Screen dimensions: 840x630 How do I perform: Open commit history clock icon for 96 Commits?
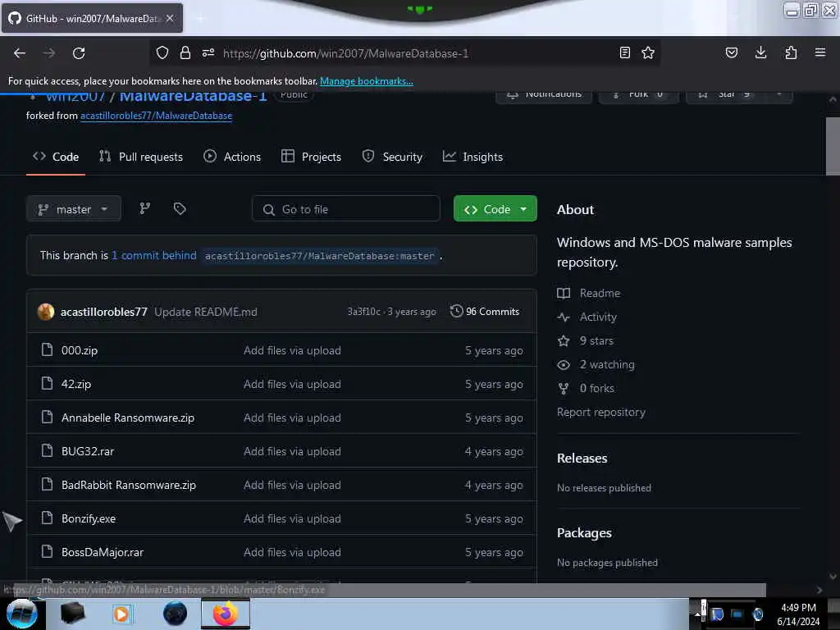click(456, 311)
